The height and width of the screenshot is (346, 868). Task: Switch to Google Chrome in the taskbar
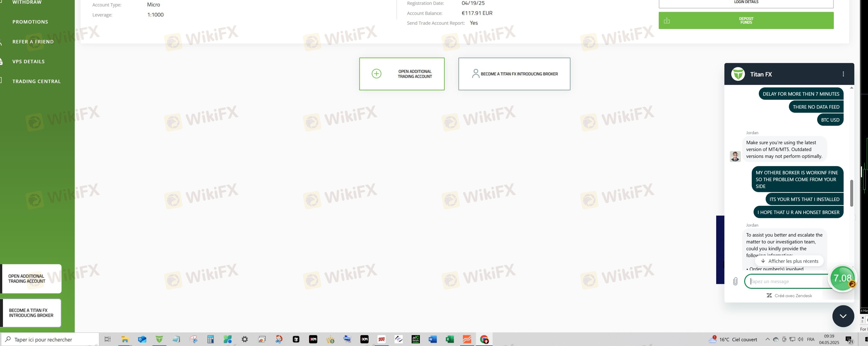pyautogui.click(x=484, y=339)
